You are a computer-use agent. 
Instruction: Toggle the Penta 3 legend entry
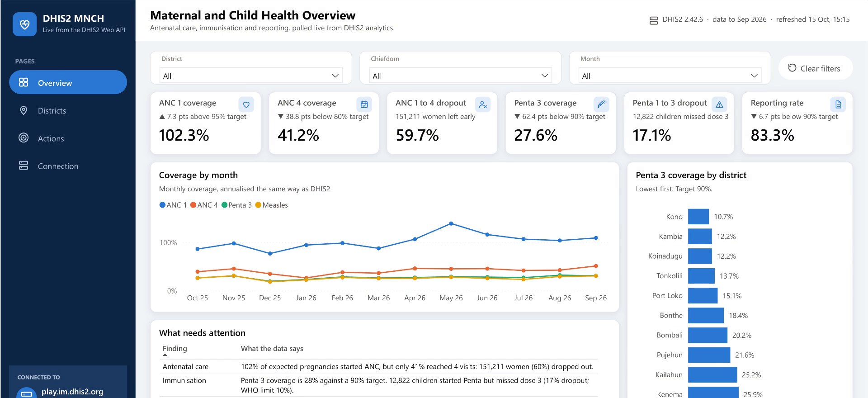[x=236, y=205]
